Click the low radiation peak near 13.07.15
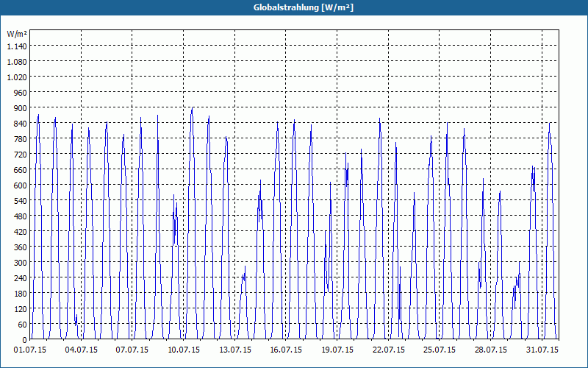This screenshot has height=368, width=588. [x=245, y=267]
